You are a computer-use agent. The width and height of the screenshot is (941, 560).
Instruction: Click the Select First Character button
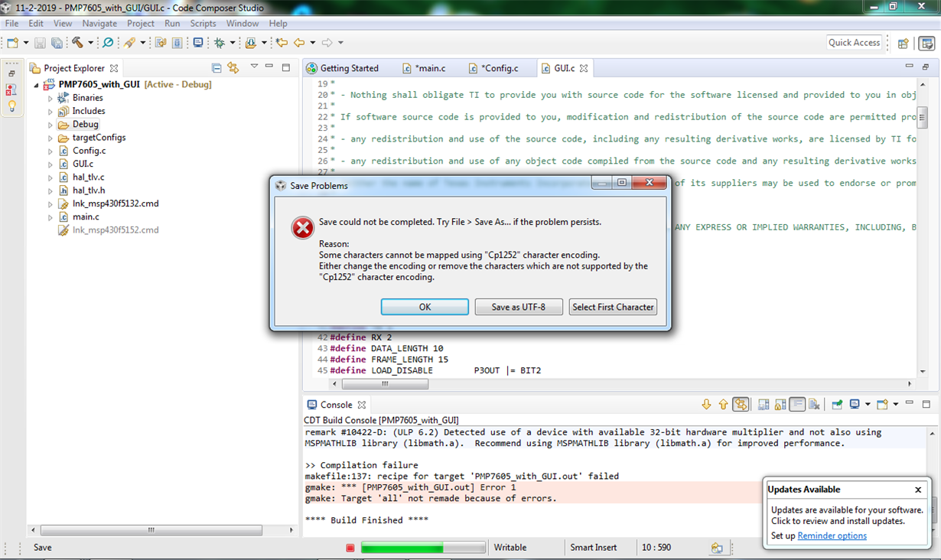613,307
